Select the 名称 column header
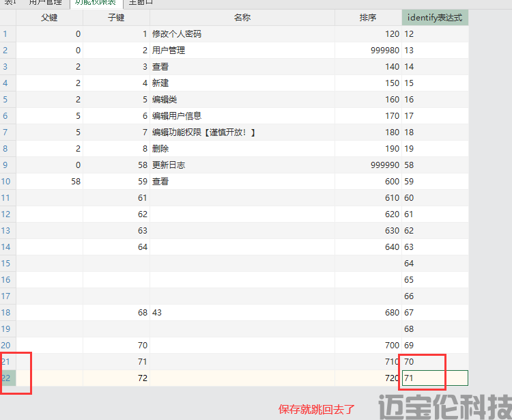Viewport: 512px width, 420px height. click(x=242, y=18)
